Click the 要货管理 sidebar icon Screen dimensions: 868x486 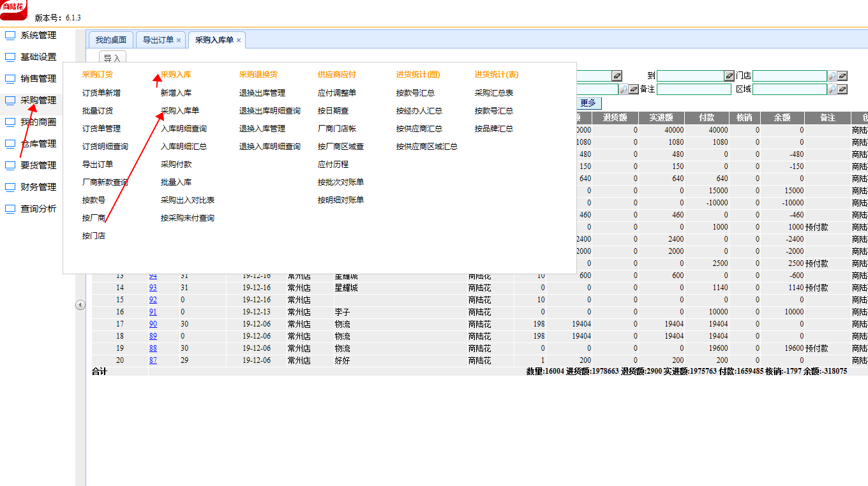pos(10,166)
